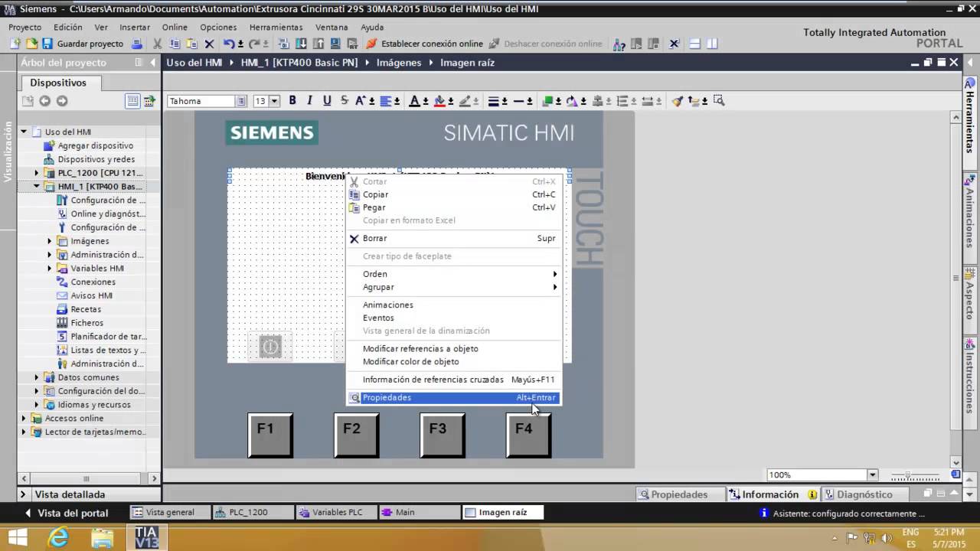This screenshot has height=551, width=980.
Task: Click the Tahoma font name field
Action: coord(203,101)
